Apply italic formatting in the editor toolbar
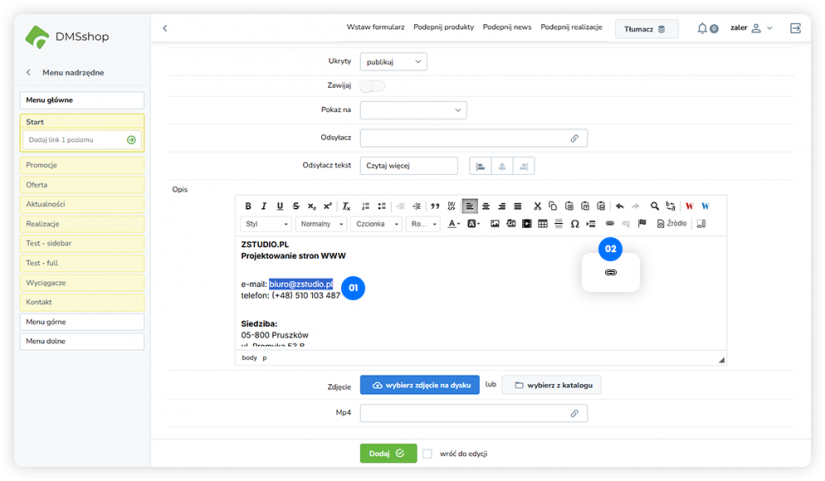Image resolution: width=825 pixels, height=481 pixels. [264, 206]
